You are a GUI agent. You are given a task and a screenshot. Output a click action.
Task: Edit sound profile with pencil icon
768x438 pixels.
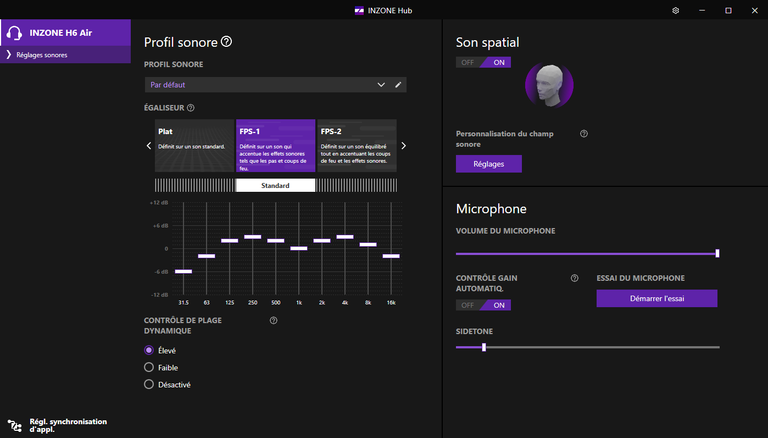click(398, 85)
